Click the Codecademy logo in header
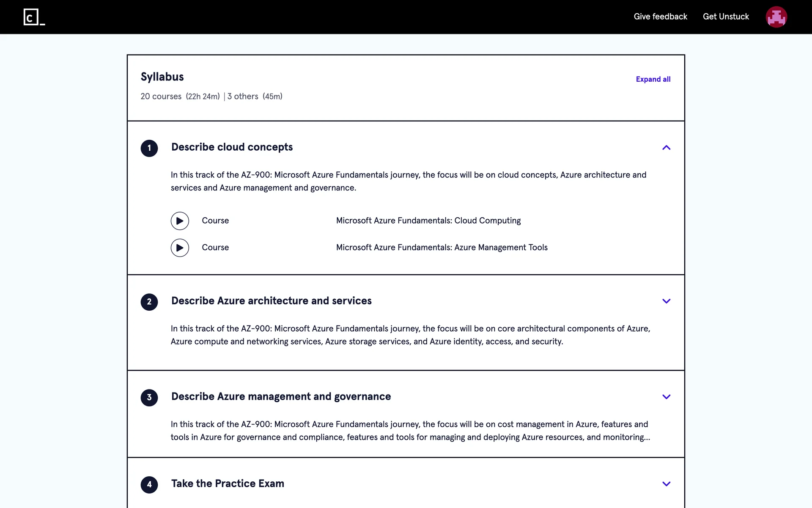The image size is (812, 508). (34, 17)
